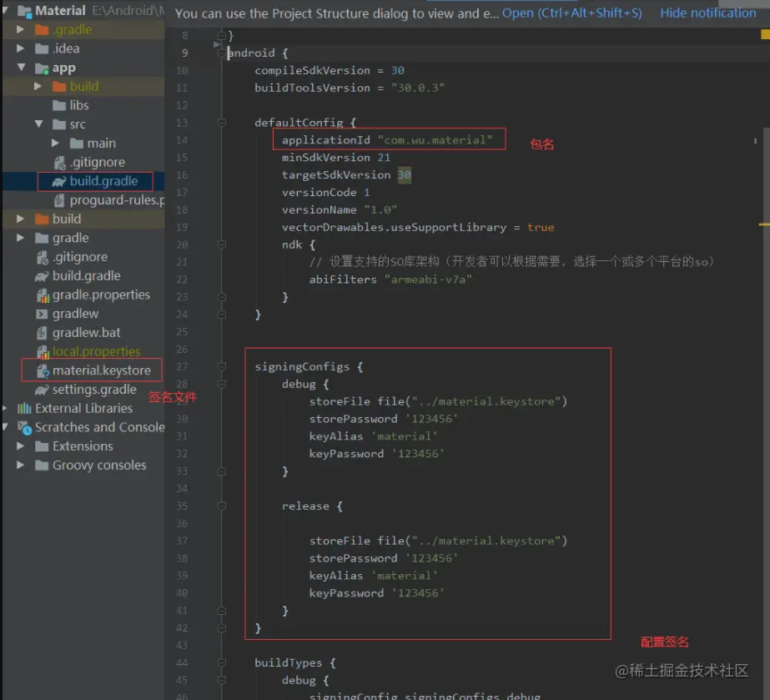Screen dimensions: 770x700
Task: Collapse Scratches and Consoles arrow
Action: click(4, 427)
